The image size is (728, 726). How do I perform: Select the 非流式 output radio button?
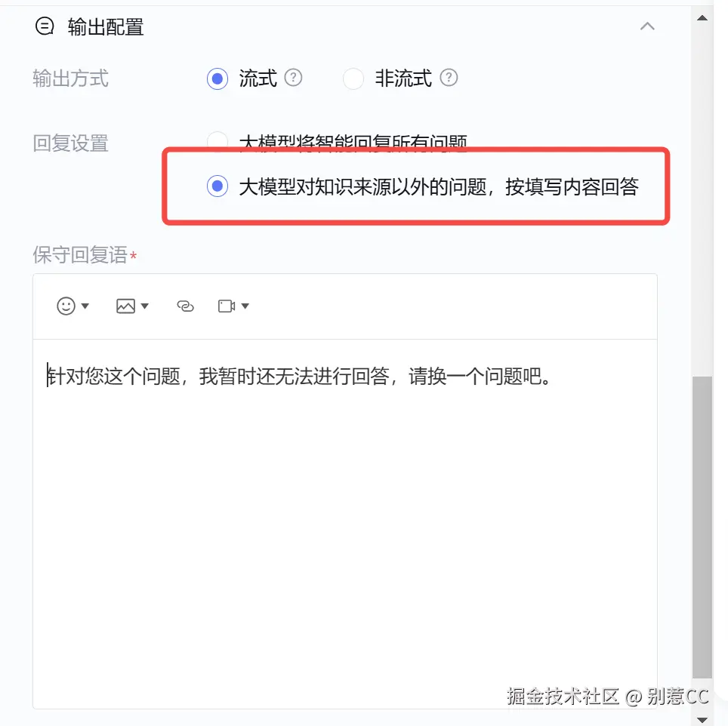click(x=353, y=78)
